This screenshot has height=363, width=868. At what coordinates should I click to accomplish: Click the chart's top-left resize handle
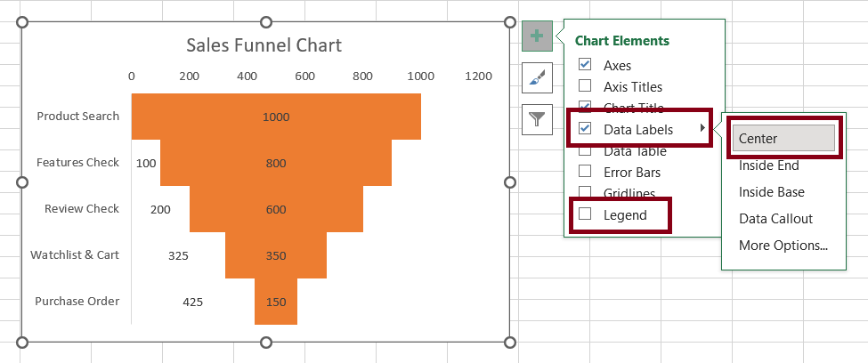(x=23, y=23)
